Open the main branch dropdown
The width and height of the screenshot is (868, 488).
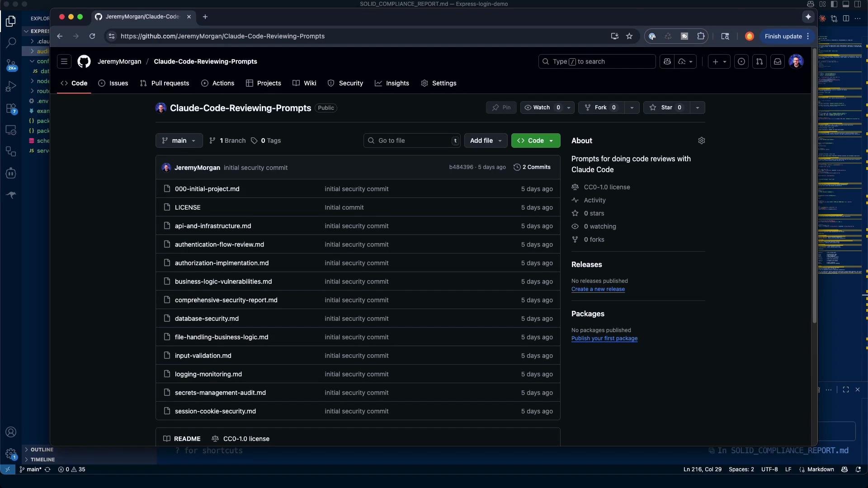pos(179,141)
